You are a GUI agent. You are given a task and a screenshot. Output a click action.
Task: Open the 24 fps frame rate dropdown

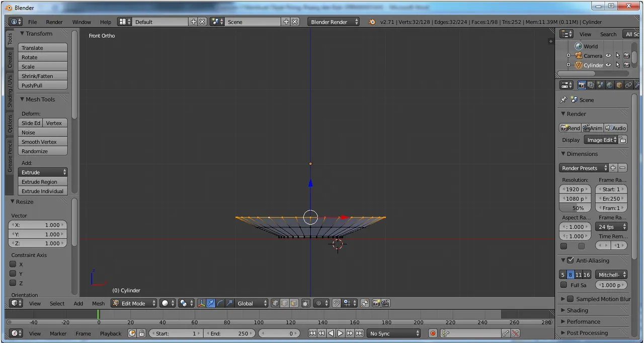point(611,227)
